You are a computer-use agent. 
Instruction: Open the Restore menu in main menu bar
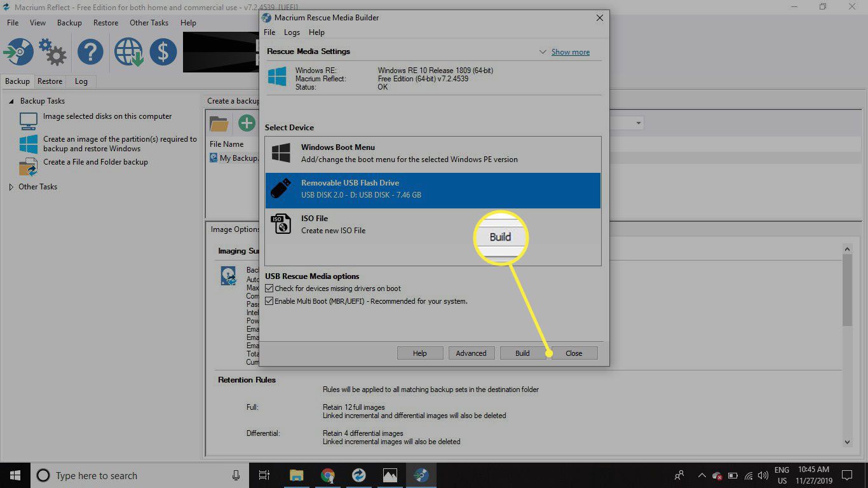tap(105, 22)
